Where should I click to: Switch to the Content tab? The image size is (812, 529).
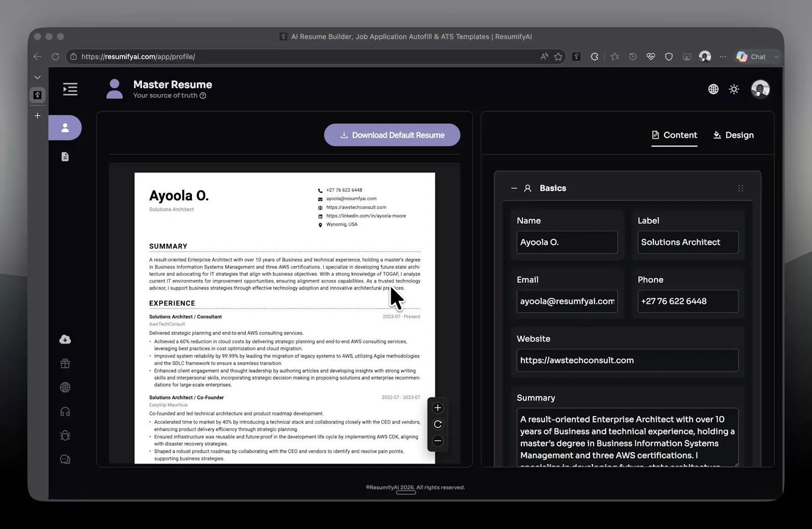click(674, 135)
